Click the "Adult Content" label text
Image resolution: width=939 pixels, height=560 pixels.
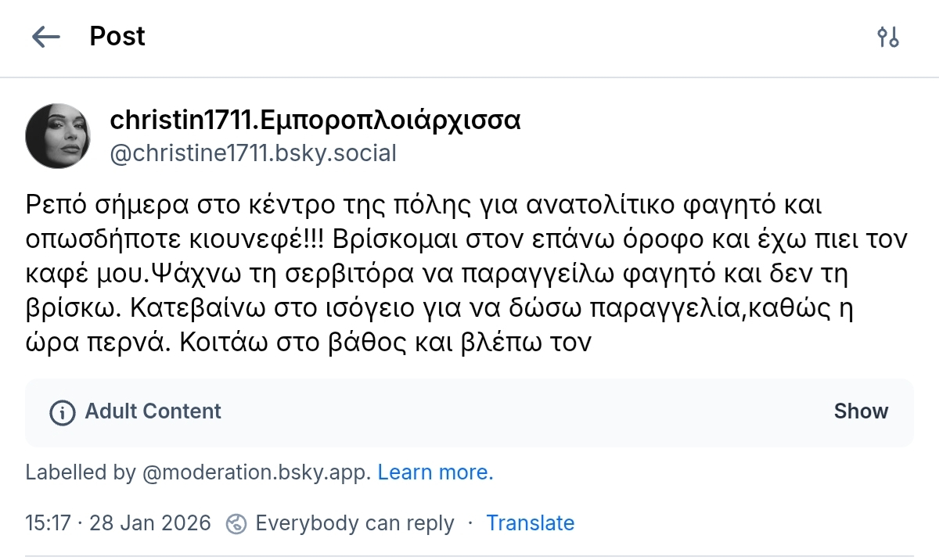(153, 411)
